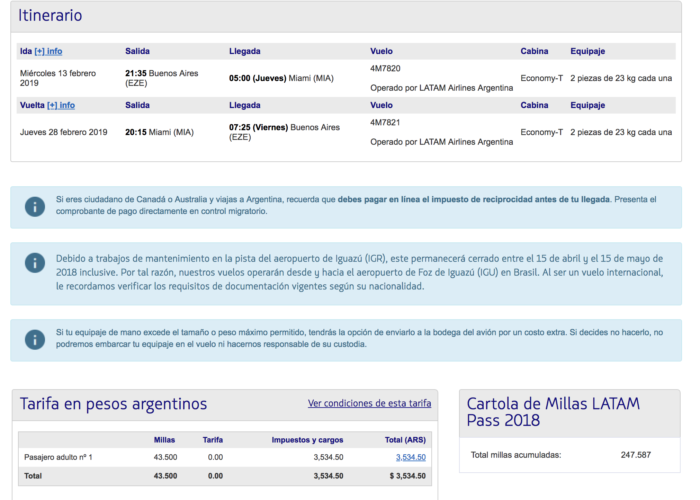This screenshot has width=700, height=500.
Task: Click the info icon in the Iguazú airport notice
Action: [x=35, y=262]
